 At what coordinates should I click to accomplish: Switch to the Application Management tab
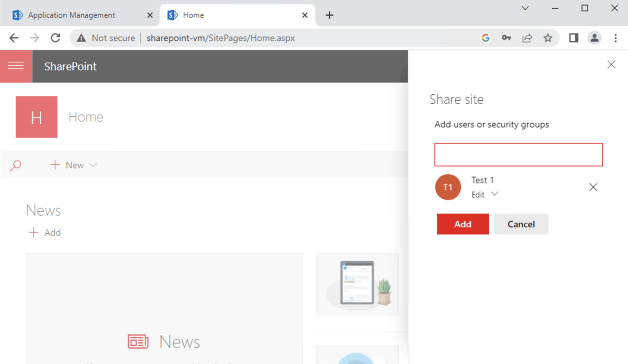click(71, 15)
